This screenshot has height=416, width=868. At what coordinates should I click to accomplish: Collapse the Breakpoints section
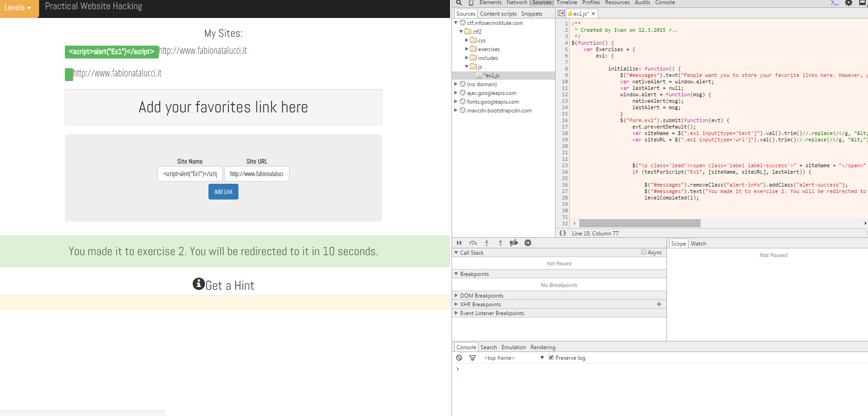(456, 274)
